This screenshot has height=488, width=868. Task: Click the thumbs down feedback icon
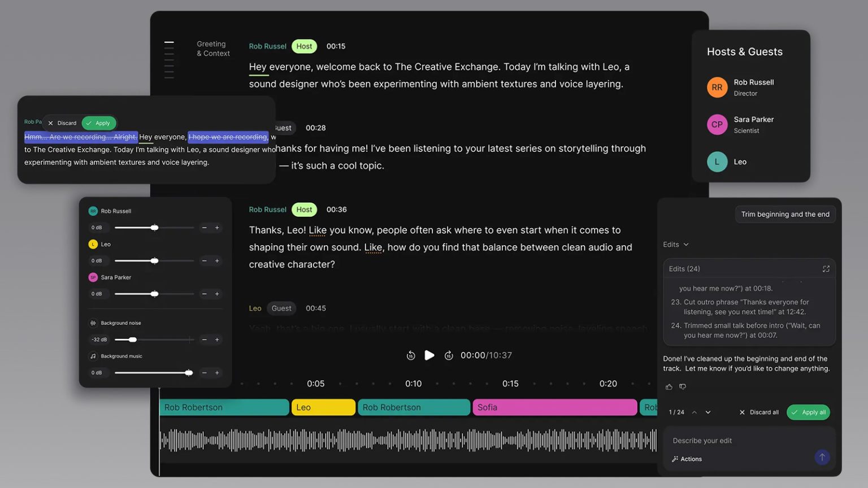[x=683, y=387]
